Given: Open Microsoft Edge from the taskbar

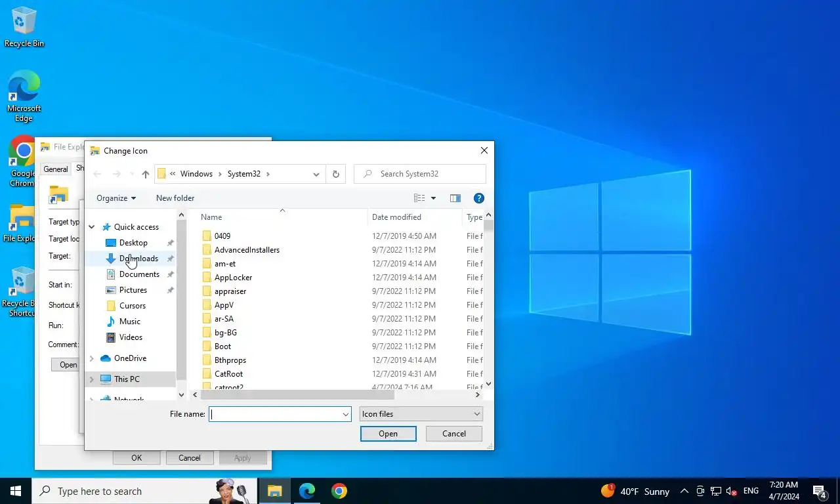Looking at the screenshot, I should point(307,491).
